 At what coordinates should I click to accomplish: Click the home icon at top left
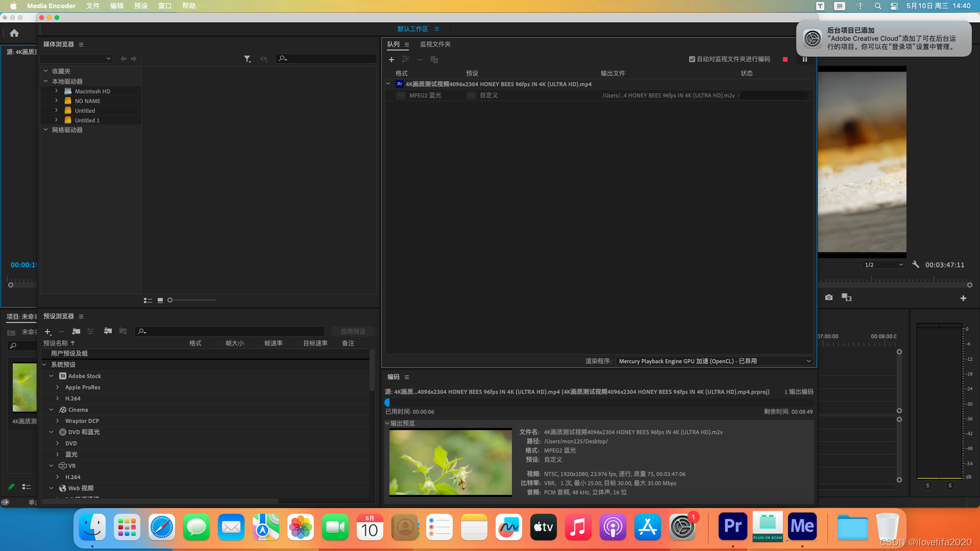coord(14,33)
